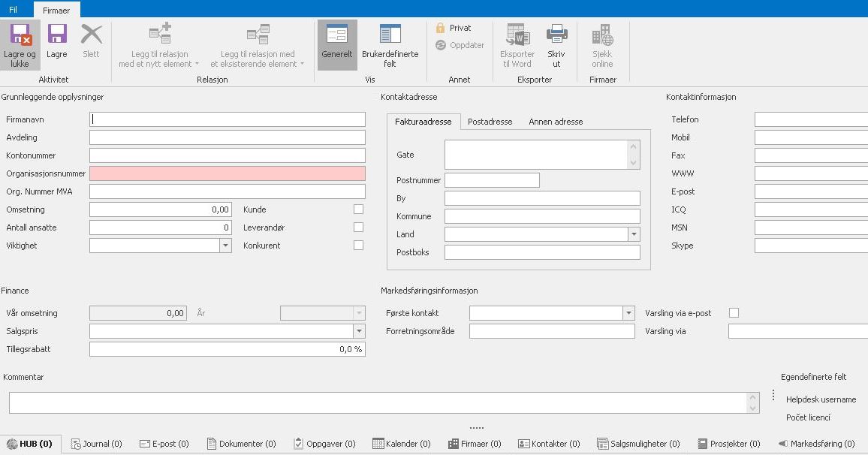The height and width of the screenshot is (455, 868).
Task: Click into the Forretningsområde field
Action: point(552,331)
